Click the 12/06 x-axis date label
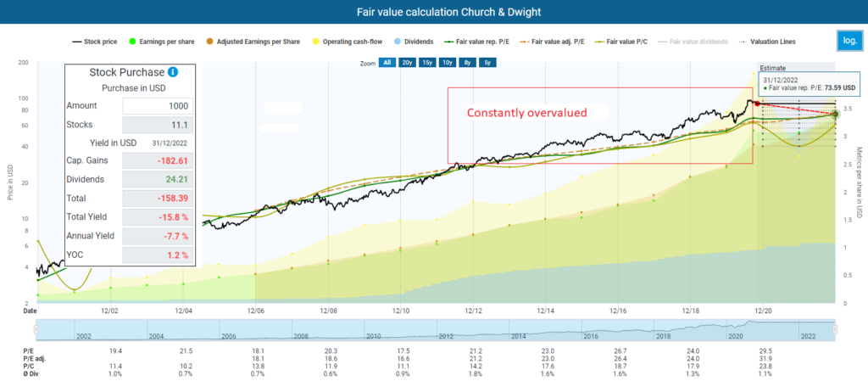The image size is (868, 381). point(256,311)
